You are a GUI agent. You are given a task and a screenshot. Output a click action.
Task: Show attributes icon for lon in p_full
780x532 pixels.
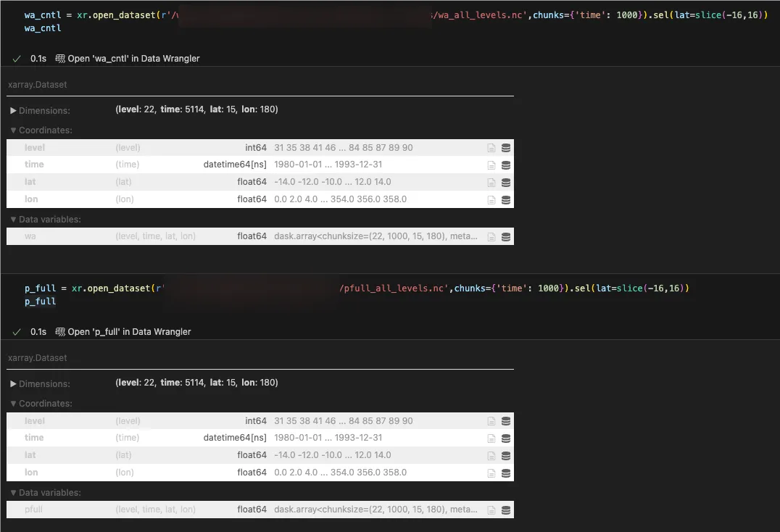click(x=491, y=473)
